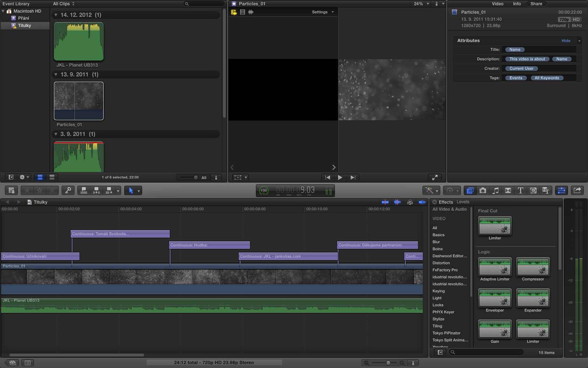Image resolution: width=588 pixels, height=368 pixels.
Task: Choose the Select arrow tool
Action: point(131,190)
